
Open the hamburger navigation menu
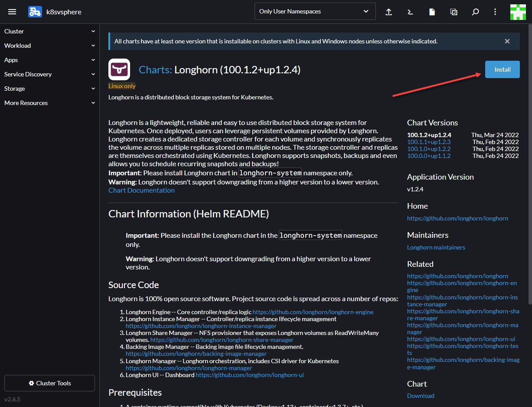coord(12,12)
